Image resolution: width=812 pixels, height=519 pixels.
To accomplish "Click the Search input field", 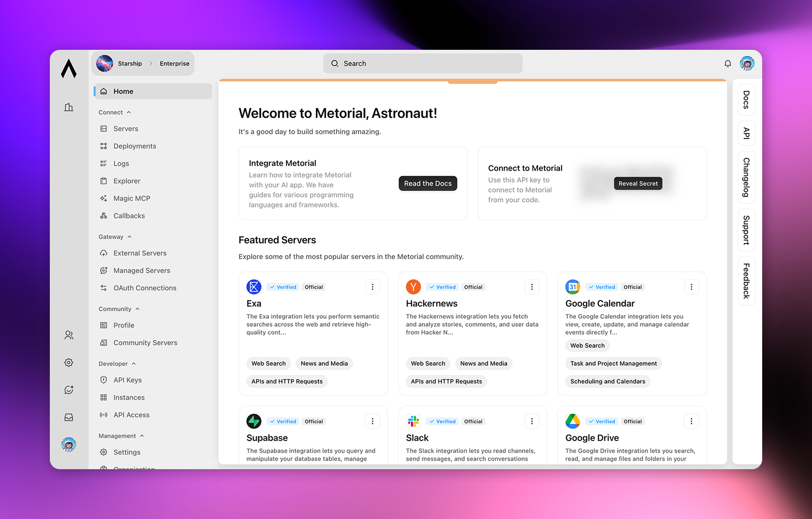I will (422, 64).
